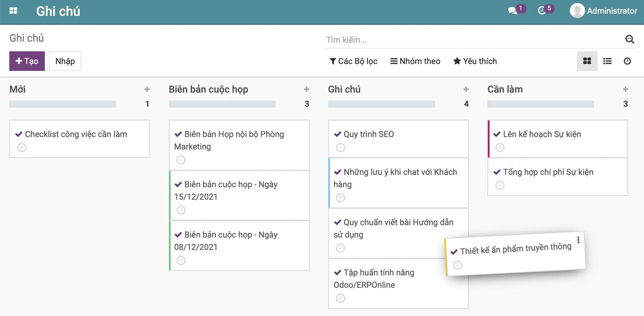Open activity clock on Những lưu ý khi chat card
This screenshot has height=316, width=644.
coord(340,198)
